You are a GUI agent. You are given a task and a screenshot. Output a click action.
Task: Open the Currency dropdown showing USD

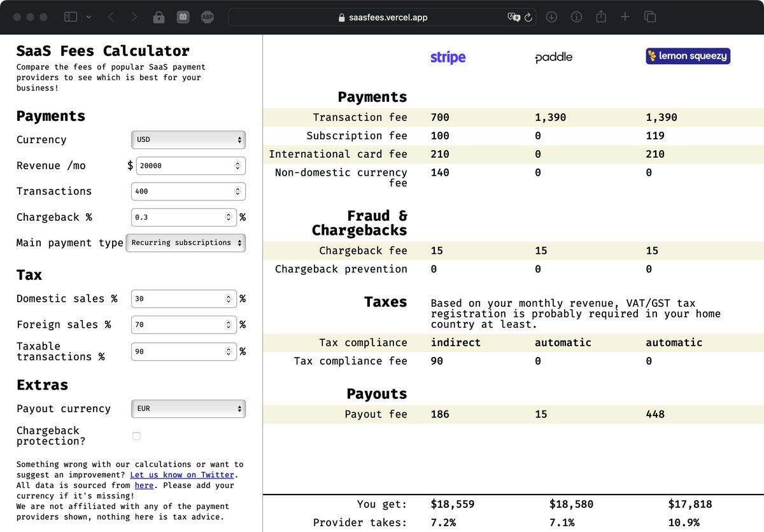point(188,139)
